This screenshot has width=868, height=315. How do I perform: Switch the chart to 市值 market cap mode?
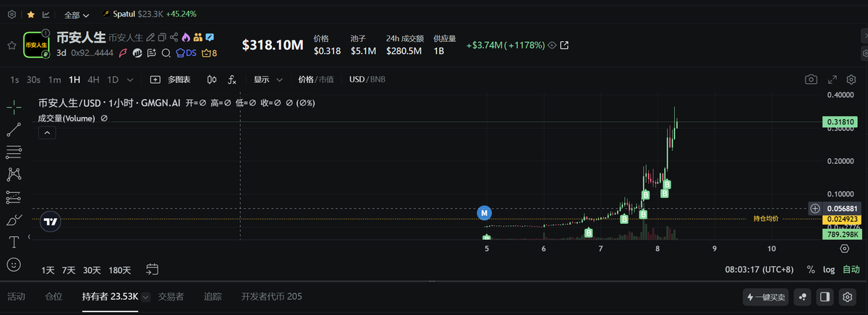(325, 79)
